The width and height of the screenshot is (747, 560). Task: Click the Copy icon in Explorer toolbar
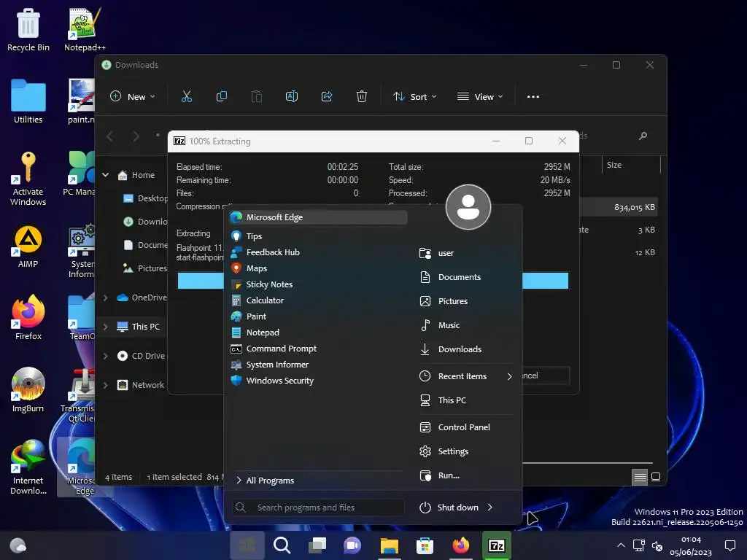pyautogui.click(x=222, y=97)
